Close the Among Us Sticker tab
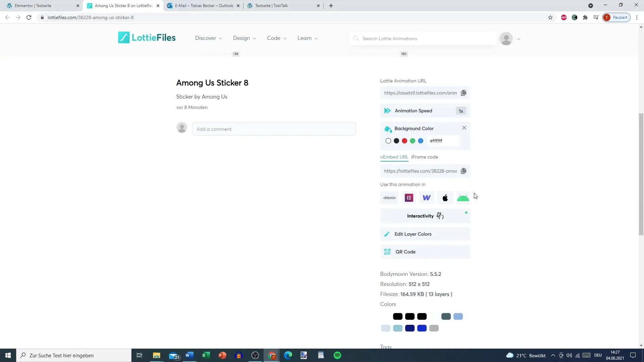 click(158, 6)
